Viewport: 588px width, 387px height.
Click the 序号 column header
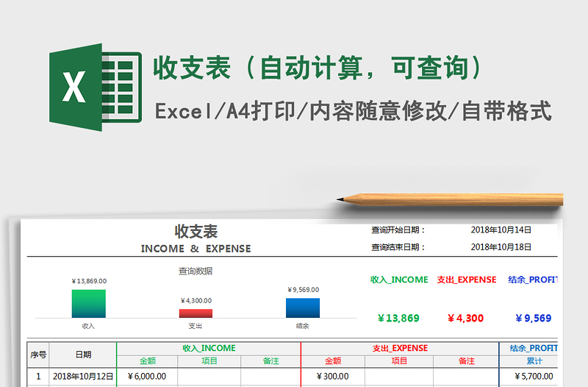coord(38,355)
